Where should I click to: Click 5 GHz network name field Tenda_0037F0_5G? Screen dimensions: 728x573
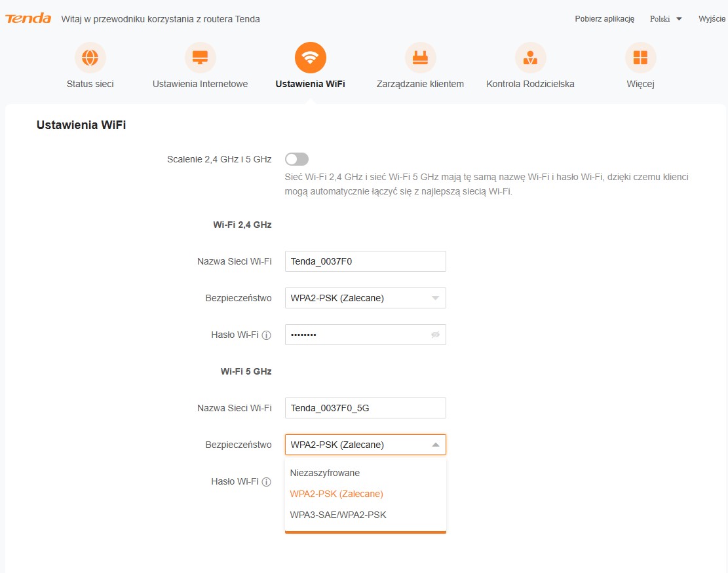366,408
